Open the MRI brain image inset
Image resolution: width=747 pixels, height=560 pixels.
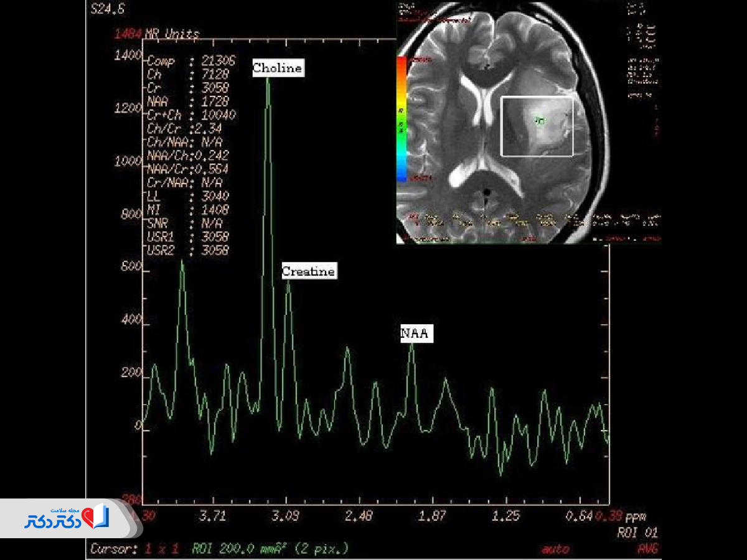point(529,122)
